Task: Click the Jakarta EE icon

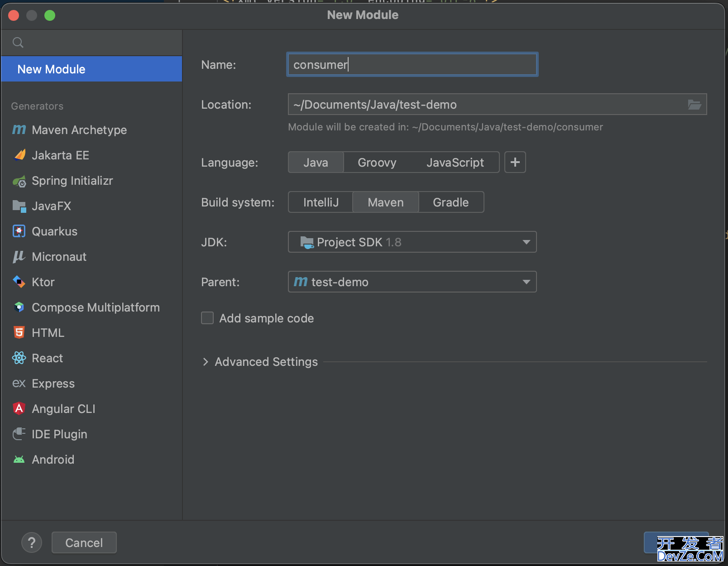Action: pyautogui.click(x=19, y=155)
